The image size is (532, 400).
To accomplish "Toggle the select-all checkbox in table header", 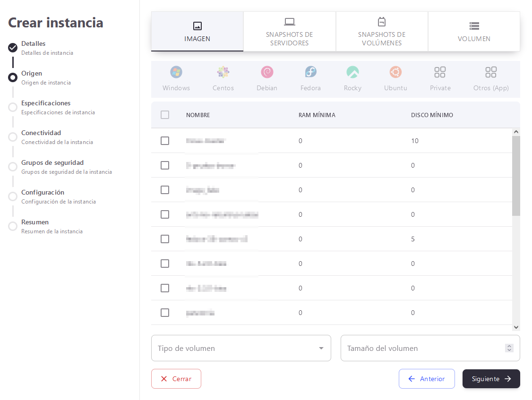I will point(165,115).
